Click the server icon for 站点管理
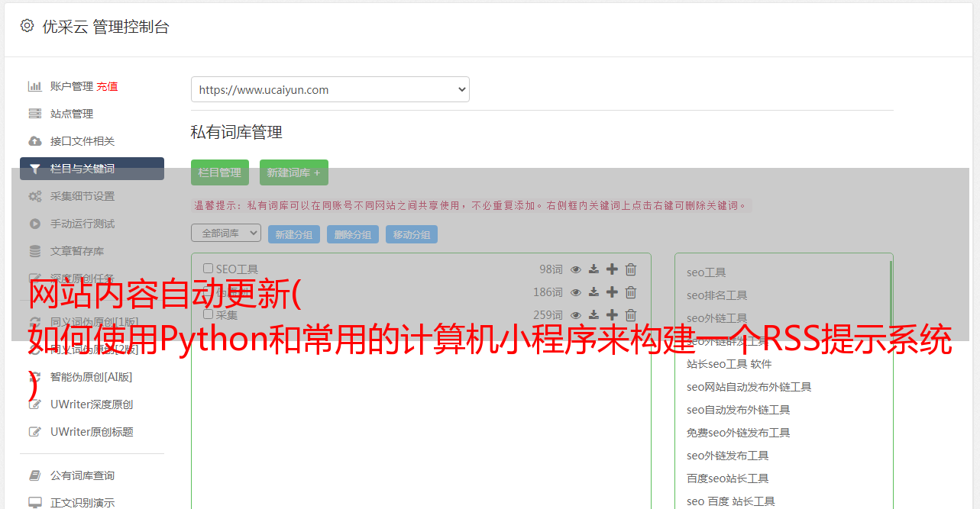This screenshot has height=509, width=980. pos(34,114)
